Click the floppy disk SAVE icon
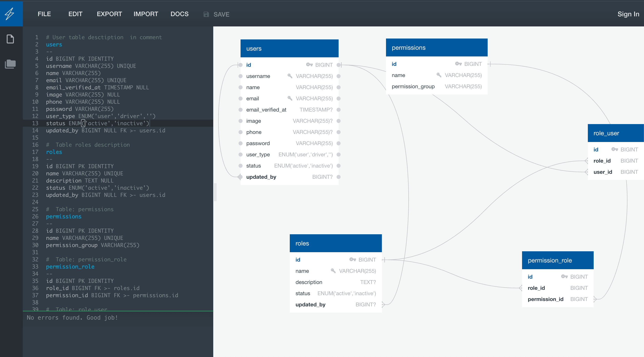The image size is (644, 357). coord(206,14)
